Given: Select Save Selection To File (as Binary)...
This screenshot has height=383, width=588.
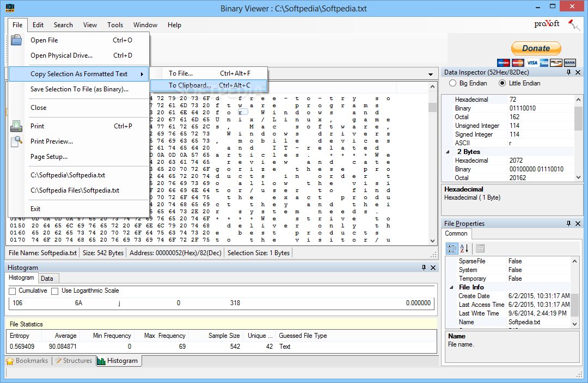Looking at the screenshot, I should 79,89.
